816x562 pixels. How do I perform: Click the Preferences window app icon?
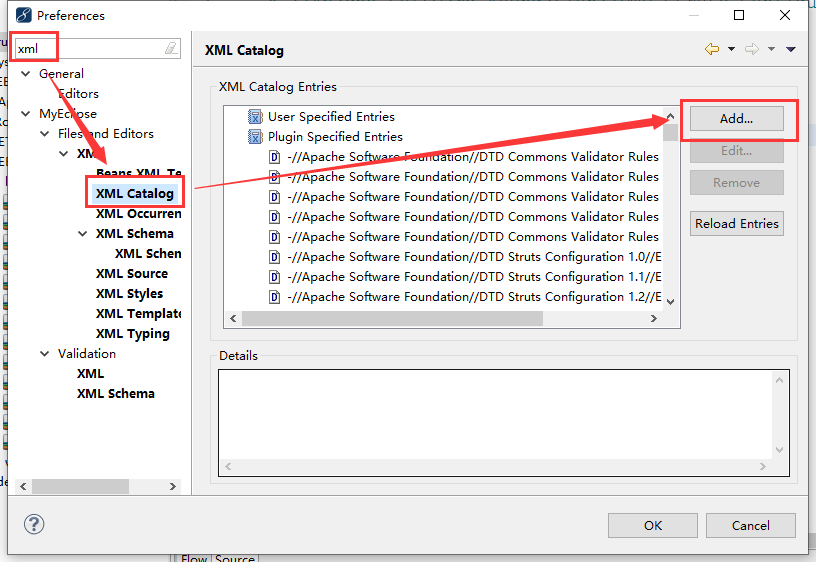coord(23,15)
